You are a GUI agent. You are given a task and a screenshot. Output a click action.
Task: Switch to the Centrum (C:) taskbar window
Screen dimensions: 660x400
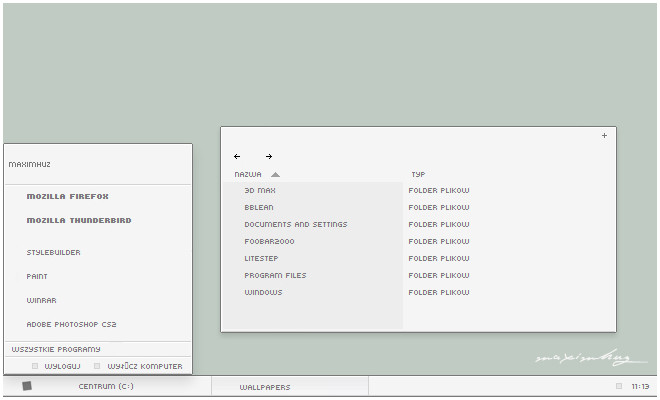106,386
